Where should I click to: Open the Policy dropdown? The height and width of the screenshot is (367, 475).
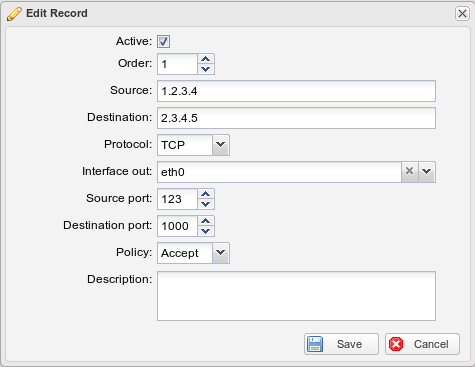(221, 253)
